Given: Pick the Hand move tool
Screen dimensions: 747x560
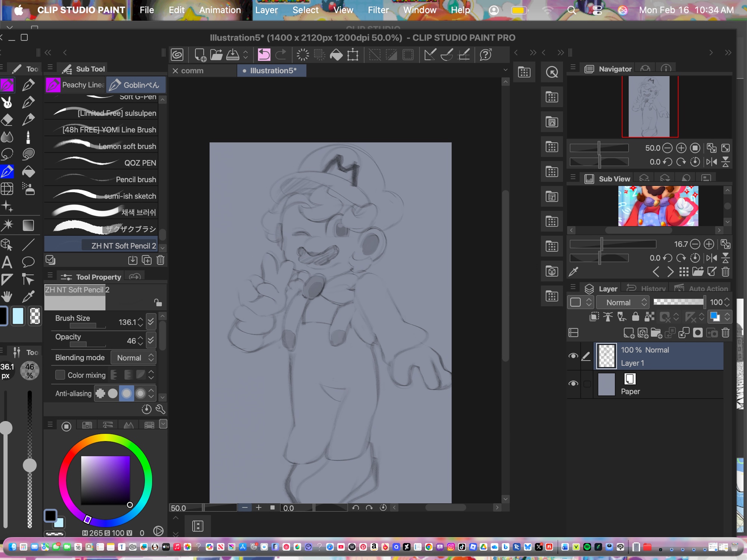Looking at the screenshot, I should (x=7, y=297).
